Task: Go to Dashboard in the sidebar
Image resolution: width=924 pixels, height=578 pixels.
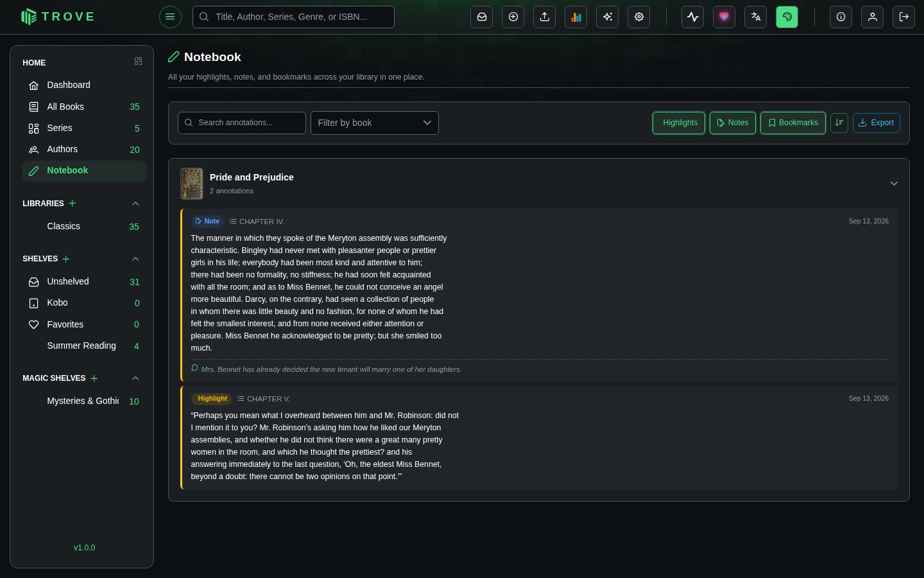Action: pyautogui.click(x=84, y=85)
